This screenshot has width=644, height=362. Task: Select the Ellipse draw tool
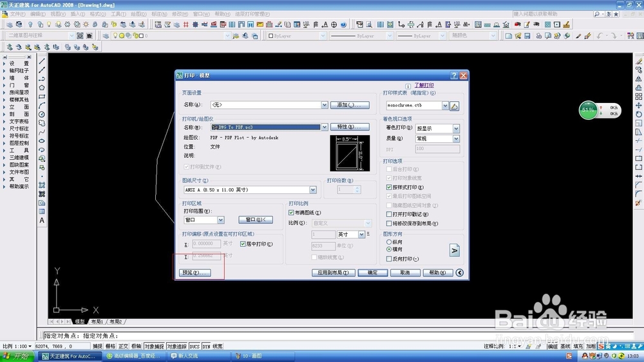[42, 141]
